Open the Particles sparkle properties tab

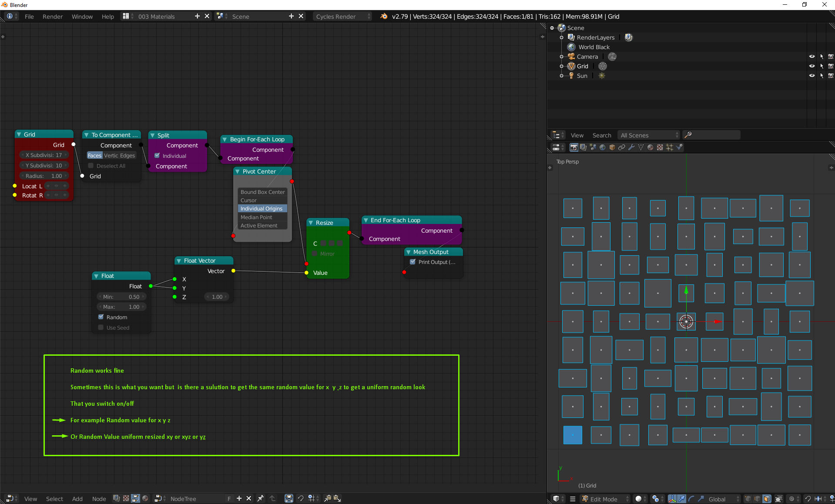click(670, 147)
